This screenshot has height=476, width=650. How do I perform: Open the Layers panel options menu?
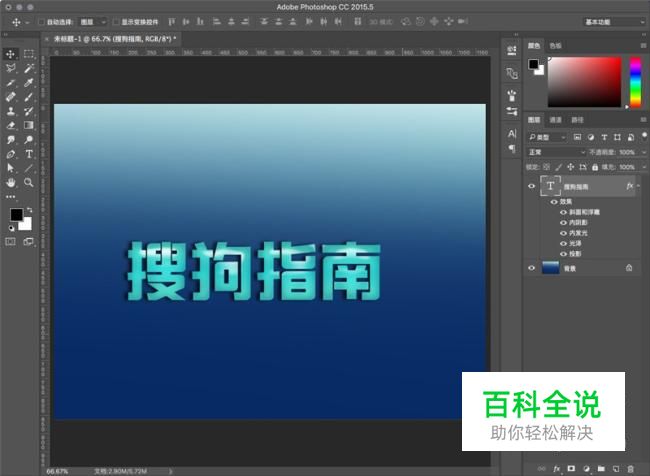coord(643,120)
